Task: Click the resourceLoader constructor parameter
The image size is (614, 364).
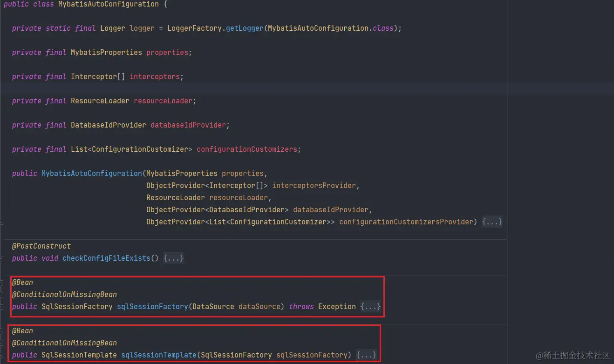Action: coord(239,198)
